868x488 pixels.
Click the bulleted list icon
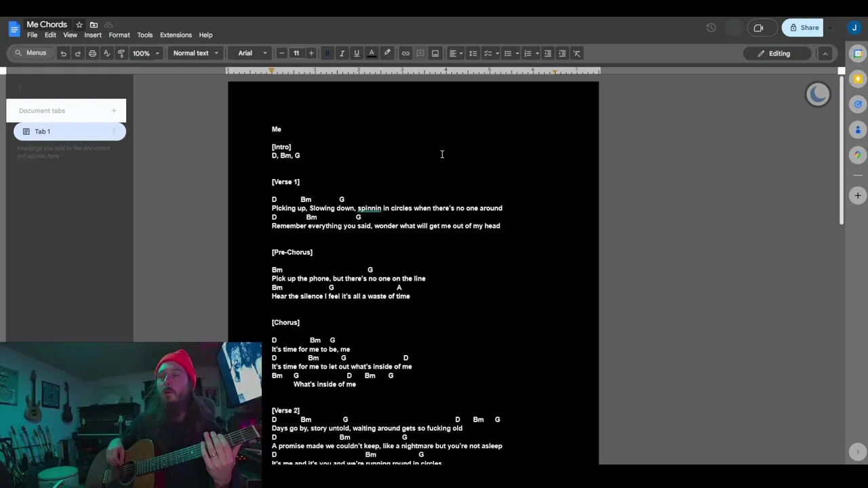click(x=507, y=54)
